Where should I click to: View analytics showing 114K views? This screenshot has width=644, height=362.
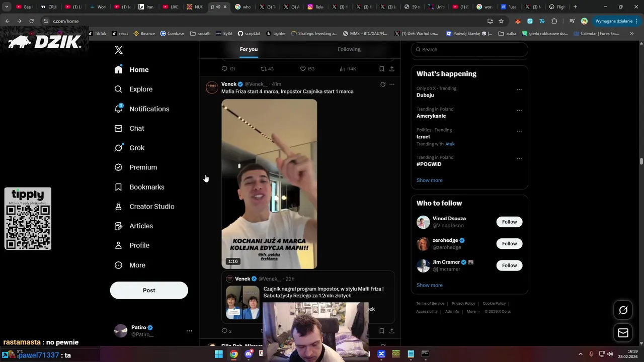(x=348, y=69)
